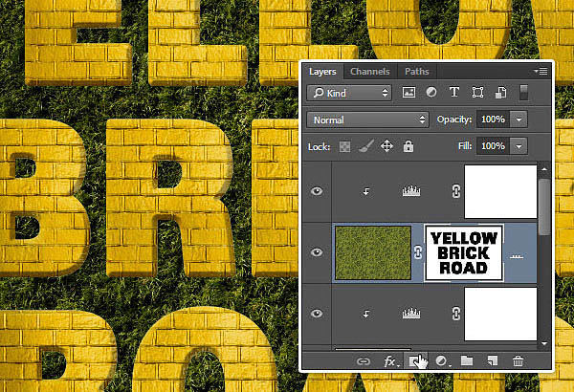Lock layer position
This screenshot has width=574, height=392.
[x=386, y=146]
